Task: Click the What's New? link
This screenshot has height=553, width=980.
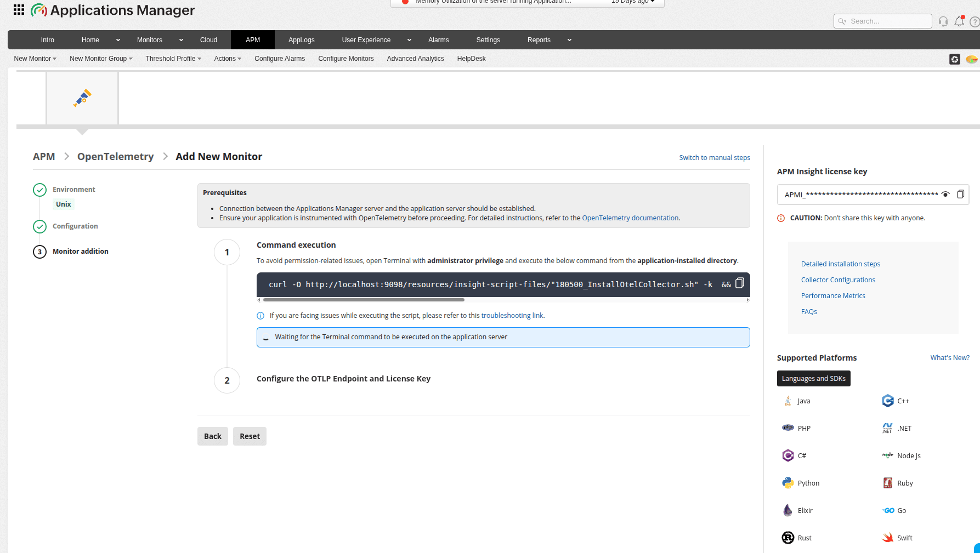Action: point(950,358)
